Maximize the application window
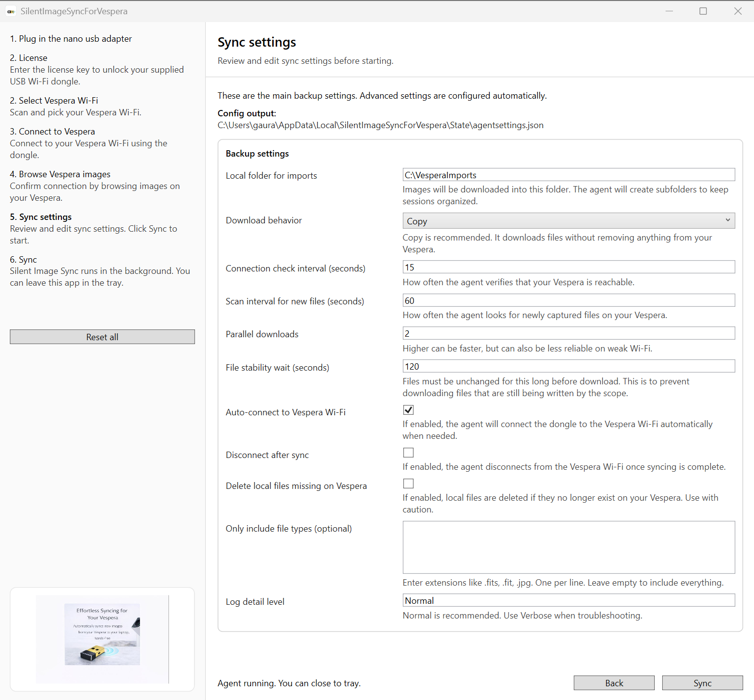The width and height of the screenshot is (754, 700). 703,11
